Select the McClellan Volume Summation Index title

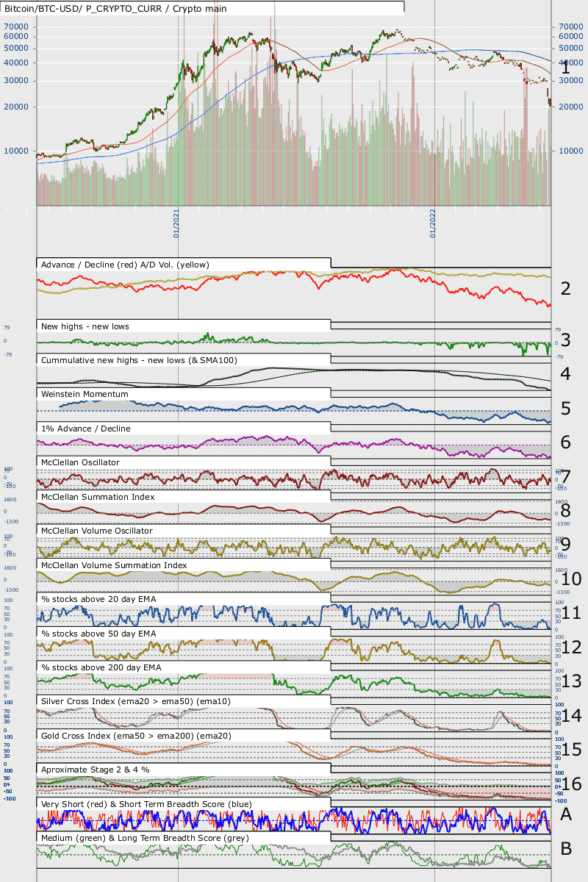click(x=114, y=565)
